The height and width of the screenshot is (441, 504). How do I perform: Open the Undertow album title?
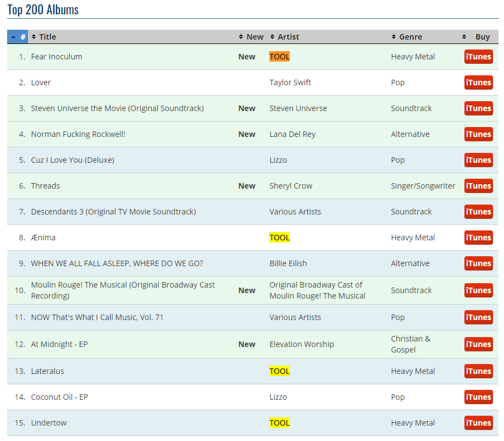click(49, 423)
